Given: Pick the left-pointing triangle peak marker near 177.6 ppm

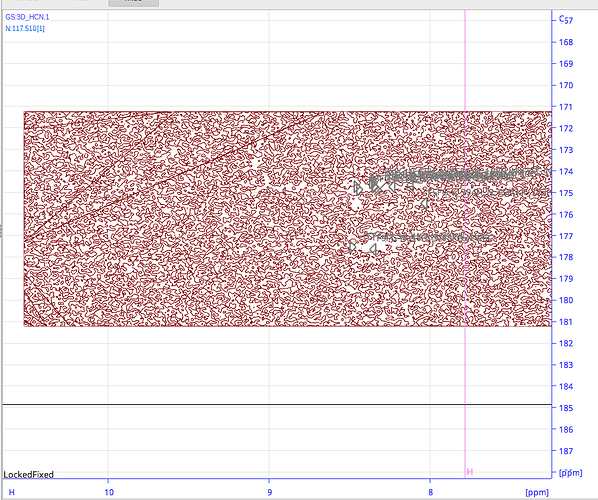Looking at the screenshot, I should (373, 250).
